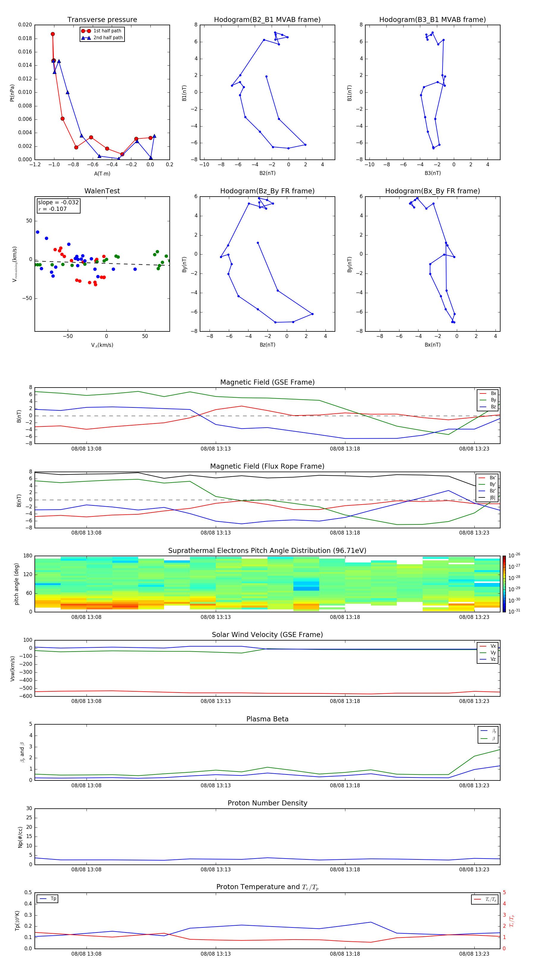The height and width of the screenshot is (980, 535).
Task: Click the Proton Number Density title
Action: point(267,803)
